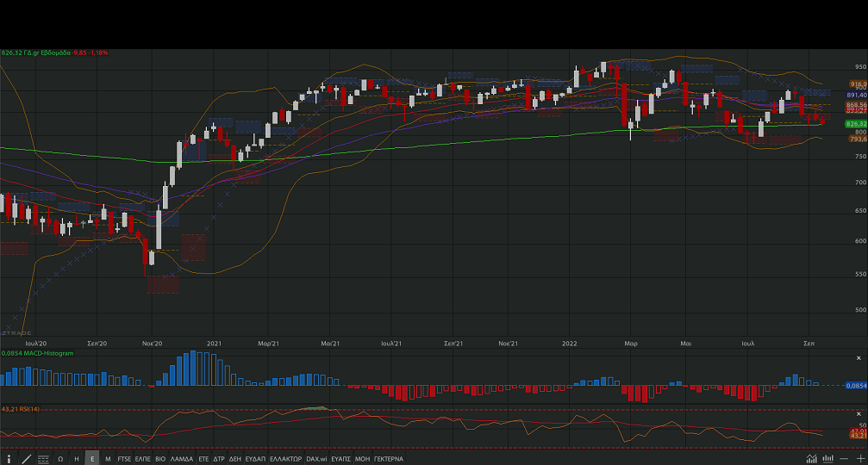This screenshot has width=868, height=465.
Task: Load the ΕΤΕ symbol chart
Action: pyautogui.click(x=203, y=459)
